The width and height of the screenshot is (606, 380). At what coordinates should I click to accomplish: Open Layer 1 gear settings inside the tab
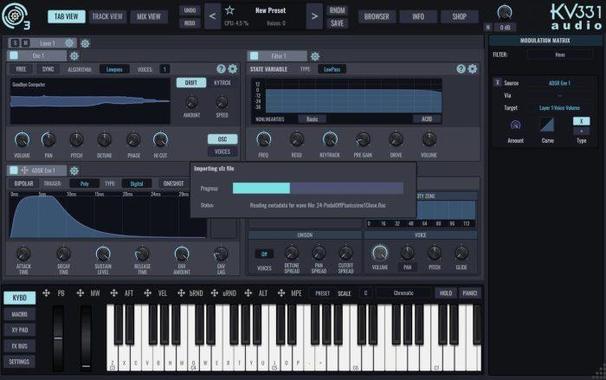[69, 43]
